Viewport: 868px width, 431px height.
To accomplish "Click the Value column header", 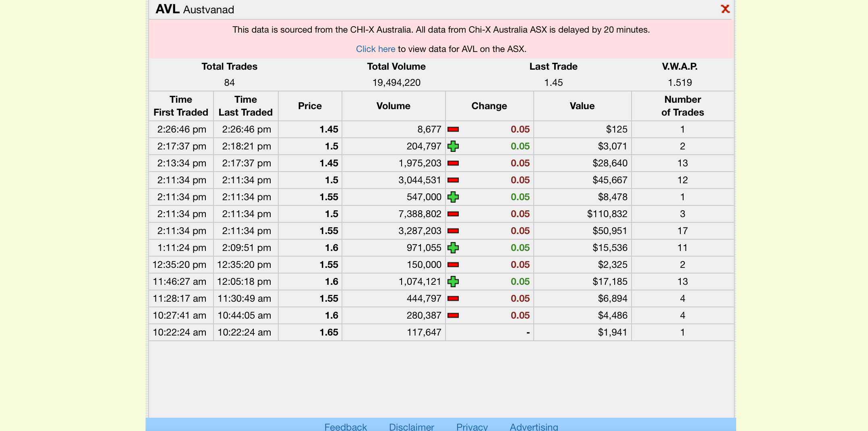I will [582, 106].
